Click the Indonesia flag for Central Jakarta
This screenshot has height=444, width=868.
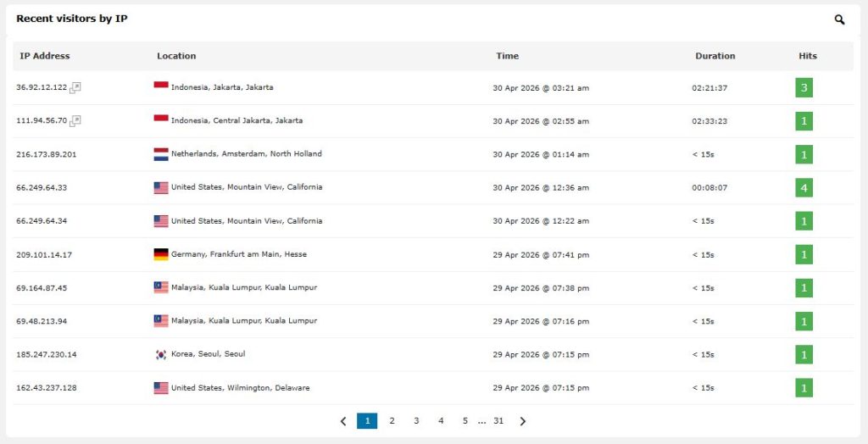pos(161,120)
